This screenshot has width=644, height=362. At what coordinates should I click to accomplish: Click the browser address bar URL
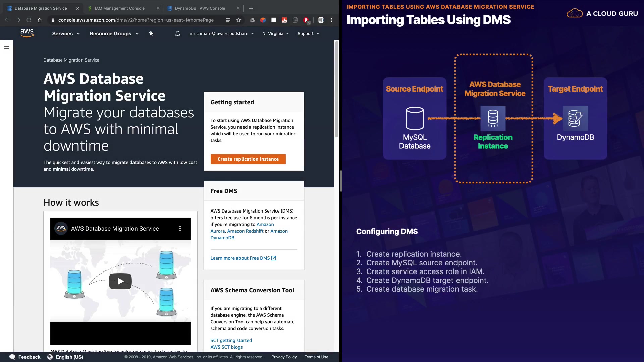(136, 20)
